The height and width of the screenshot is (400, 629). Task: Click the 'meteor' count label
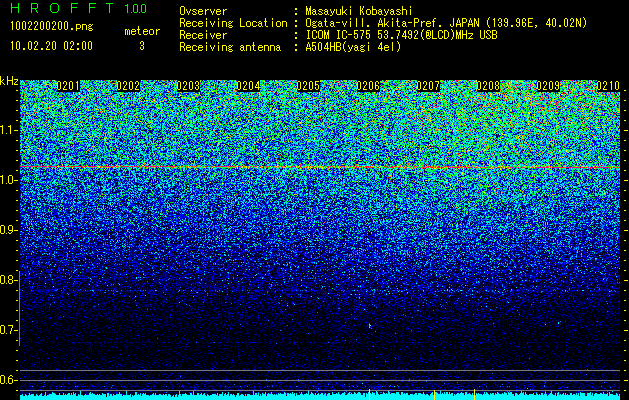pyautogui.click(x=142, y=31)
